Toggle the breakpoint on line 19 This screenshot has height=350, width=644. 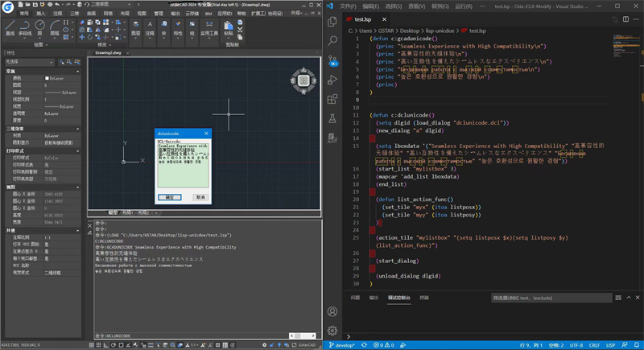[346, 191]
